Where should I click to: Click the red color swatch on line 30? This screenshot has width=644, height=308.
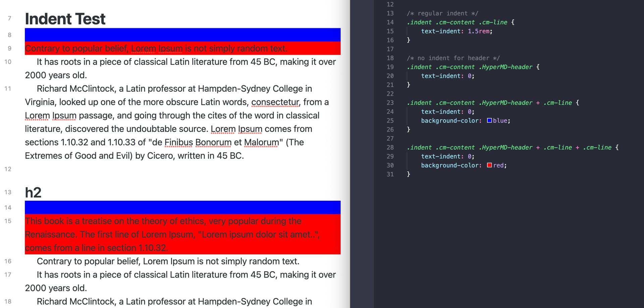pyautogui.click(x=489, y=165)
